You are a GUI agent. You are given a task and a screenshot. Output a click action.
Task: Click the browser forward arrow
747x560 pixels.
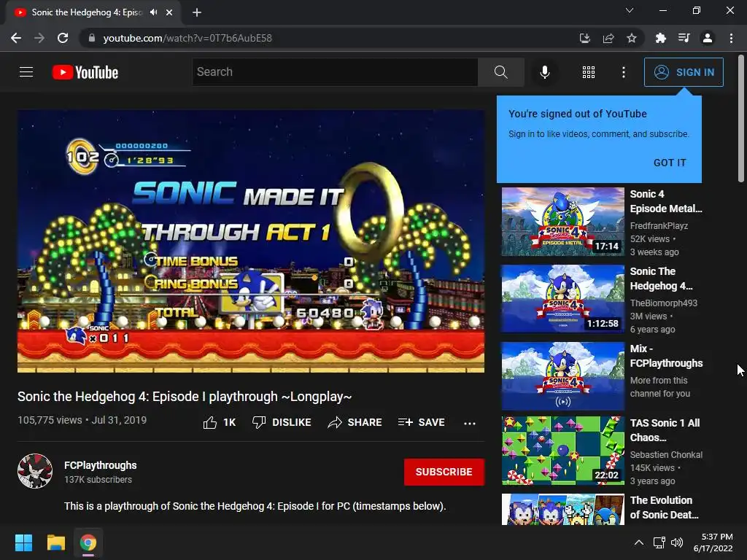pyautogui.click(x=39, y=38)
